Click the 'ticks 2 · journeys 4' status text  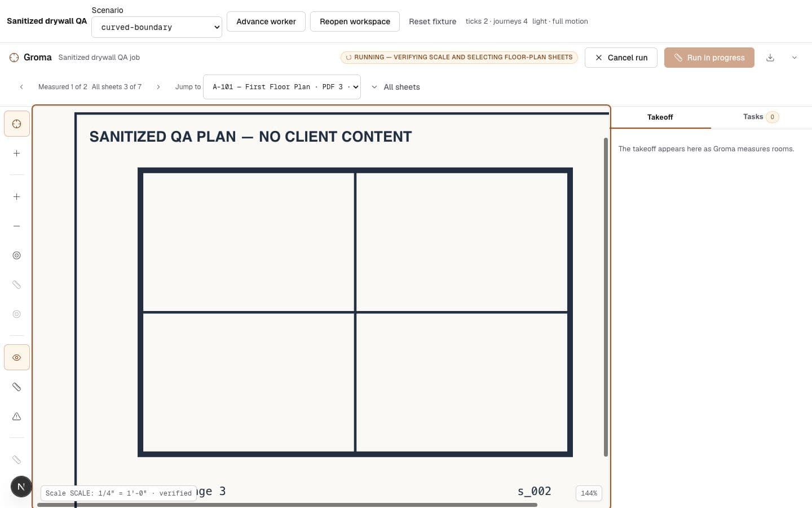[497, 21]
